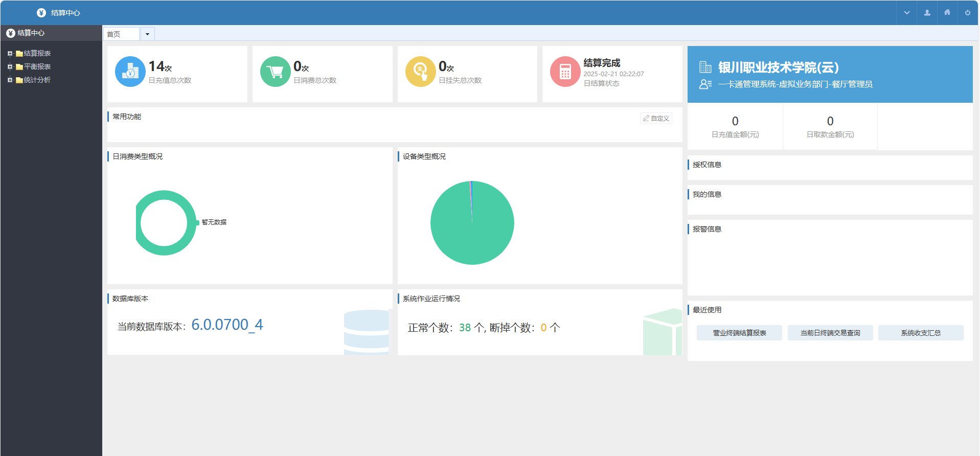Expand the 平衡报表 tree node

point(10,66)
